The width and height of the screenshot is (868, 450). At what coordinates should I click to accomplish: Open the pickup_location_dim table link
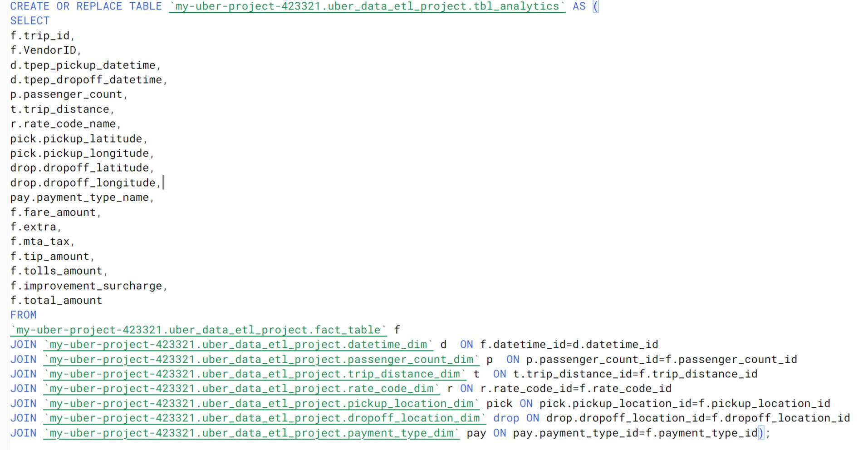(261, 404)
